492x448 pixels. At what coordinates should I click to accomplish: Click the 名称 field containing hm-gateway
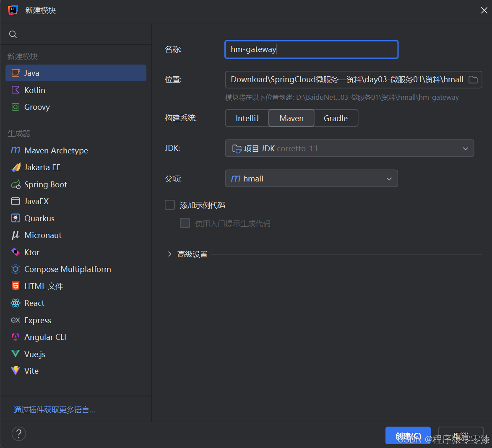[311, 49]
